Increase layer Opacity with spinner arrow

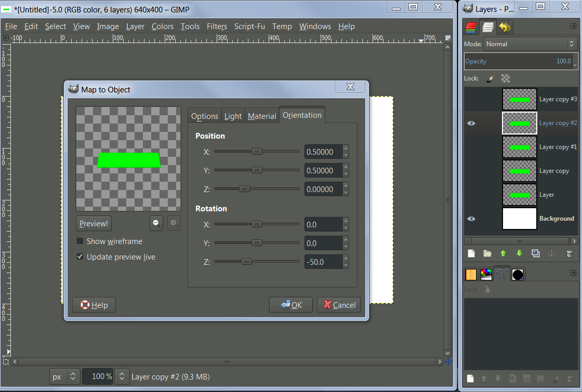(575, 58)
